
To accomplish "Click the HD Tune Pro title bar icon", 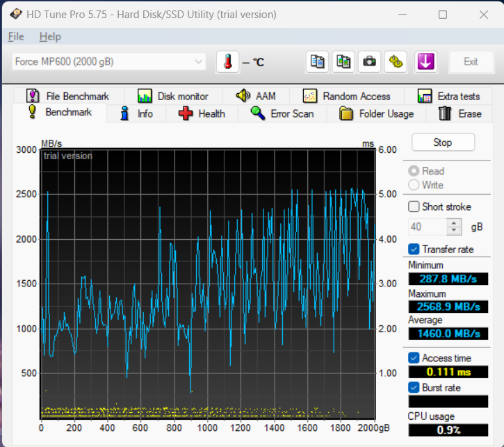I will coord(16,14).
